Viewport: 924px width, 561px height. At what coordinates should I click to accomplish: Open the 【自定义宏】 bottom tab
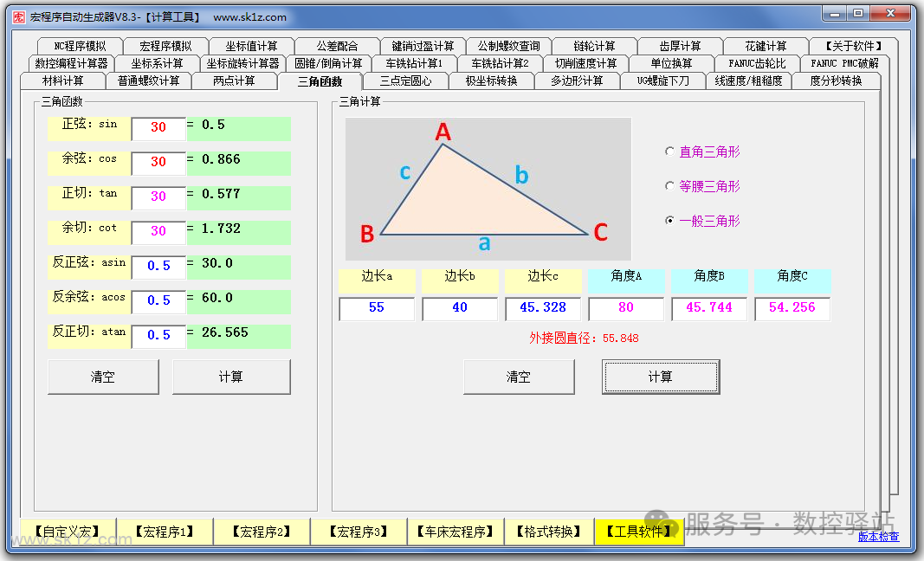tap(68, 532)
